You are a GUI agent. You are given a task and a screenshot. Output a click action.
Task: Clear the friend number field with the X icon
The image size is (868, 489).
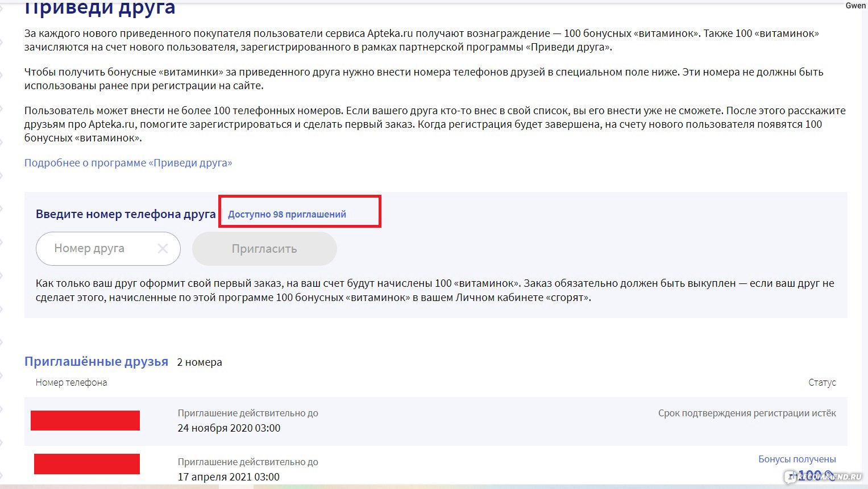click(x=163, y=249)
